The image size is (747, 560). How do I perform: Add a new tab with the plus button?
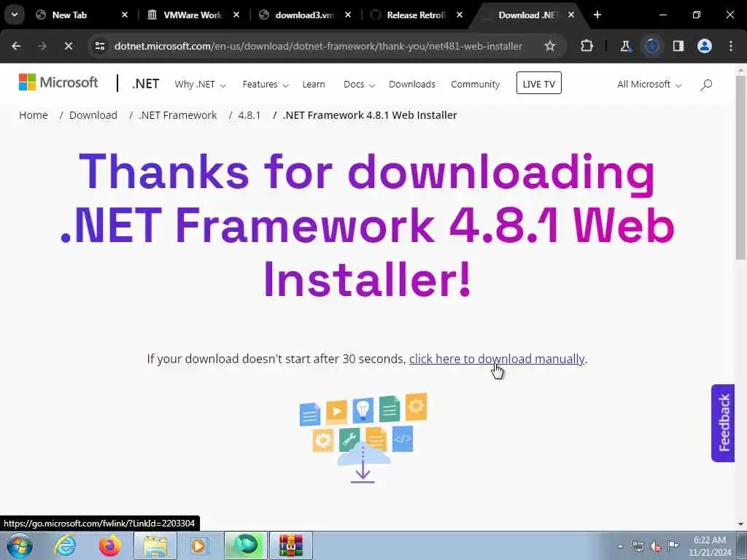pos(597,15)
